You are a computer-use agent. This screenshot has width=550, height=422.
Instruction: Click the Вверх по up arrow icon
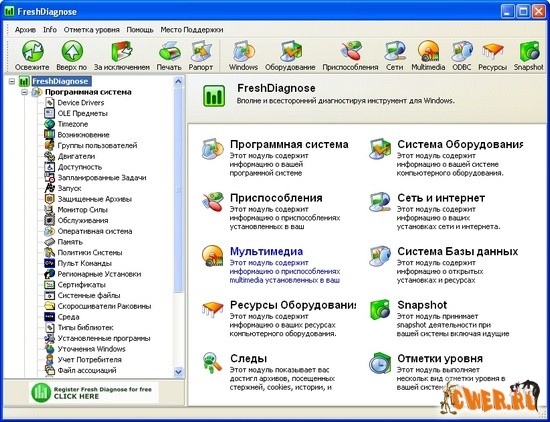[72, 51]
